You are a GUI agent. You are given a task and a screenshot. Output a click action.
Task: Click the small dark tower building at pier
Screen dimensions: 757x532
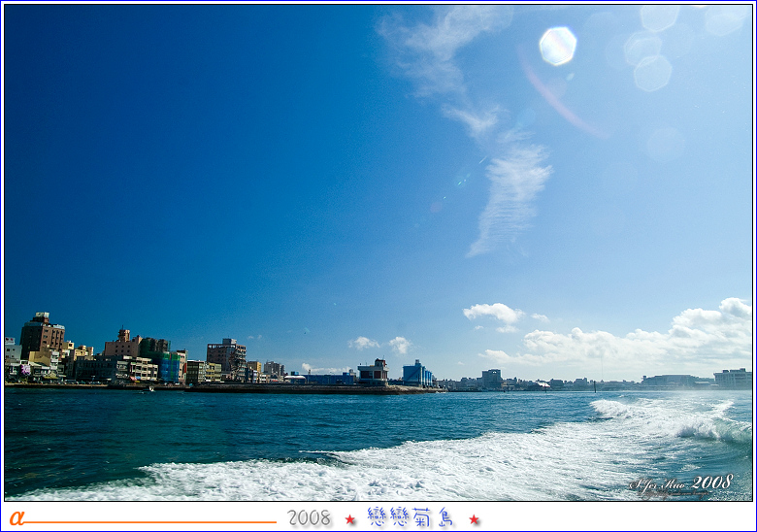(373, 372)
